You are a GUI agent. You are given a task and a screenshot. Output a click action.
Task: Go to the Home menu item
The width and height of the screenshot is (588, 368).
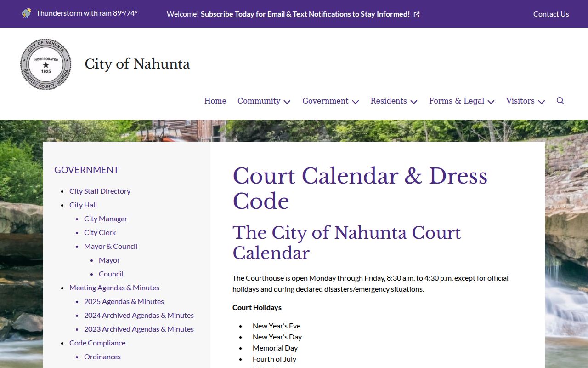click(x=215, y=101)
